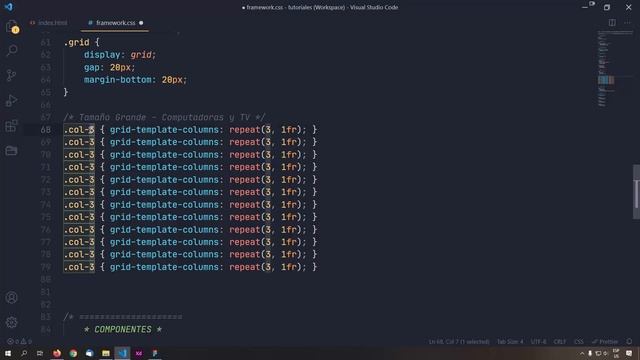Change Tab Size 4 indentation setting

tap(510, 341)
